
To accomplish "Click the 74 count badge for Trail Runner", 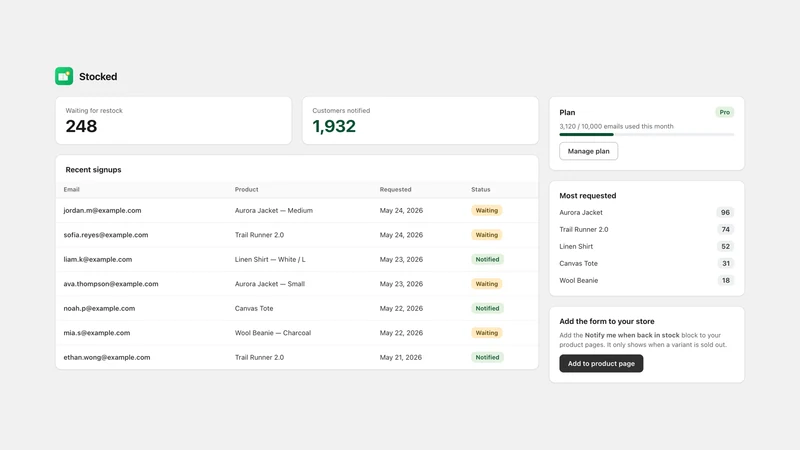I will point(725,229).
